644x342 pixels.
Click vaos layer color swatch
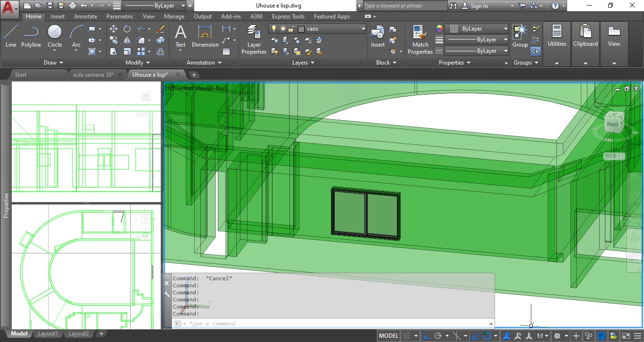pyautogui.click(x=301, y=29)
